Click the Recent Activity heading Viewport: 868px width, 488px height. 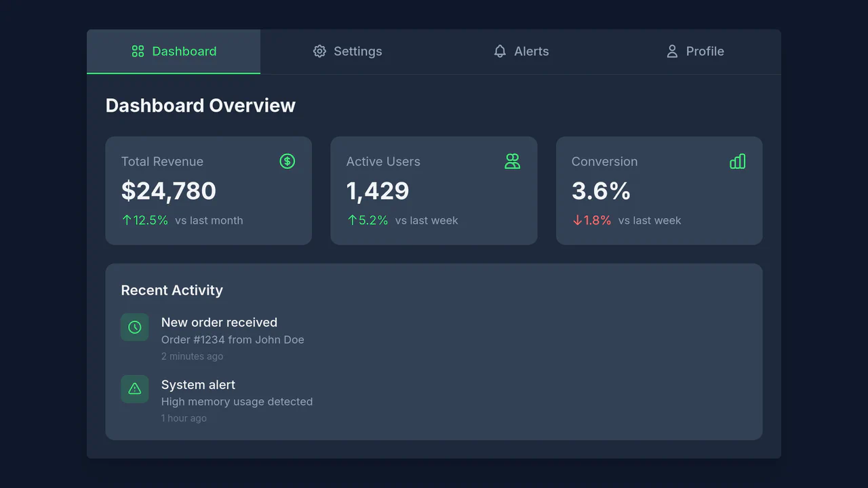(x=172, y=290)
